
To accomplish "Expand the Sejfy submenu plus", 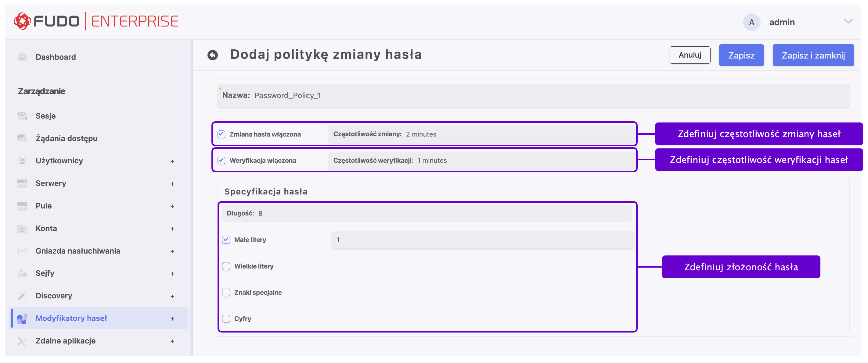I will click(172, 274).
